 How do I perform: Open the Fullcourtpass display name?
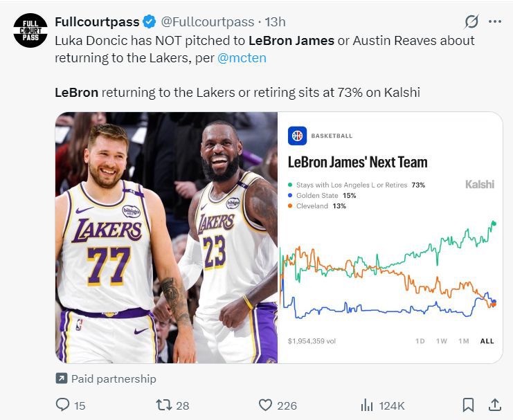point(97,22)
